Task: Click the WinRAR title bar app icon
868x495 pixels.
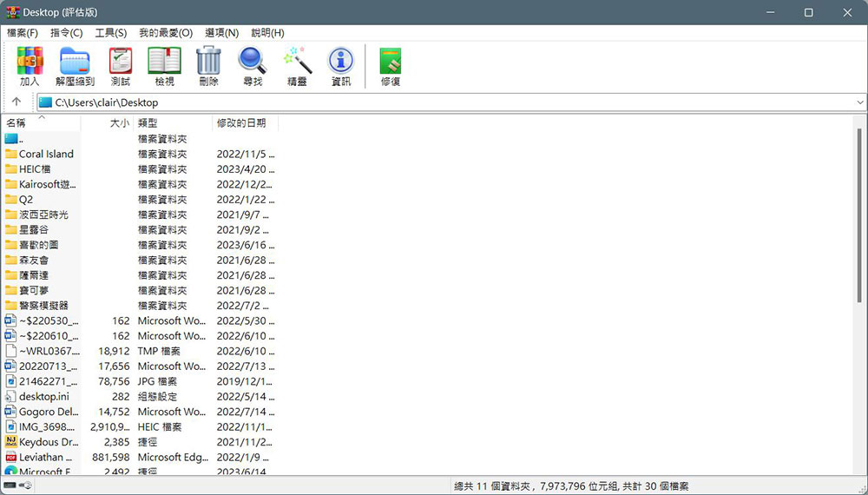Action: click(x=12, y=12)
